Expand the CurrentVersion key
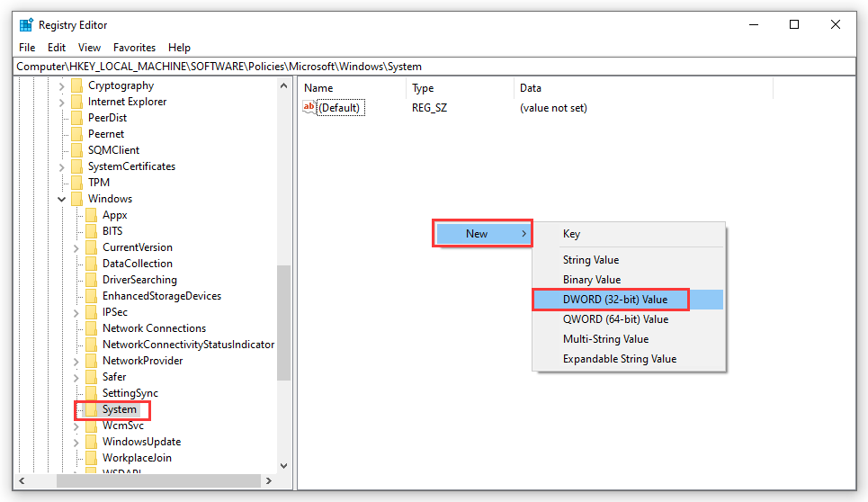This screenshot has width=868, height=502. click(x=76, y=247)
